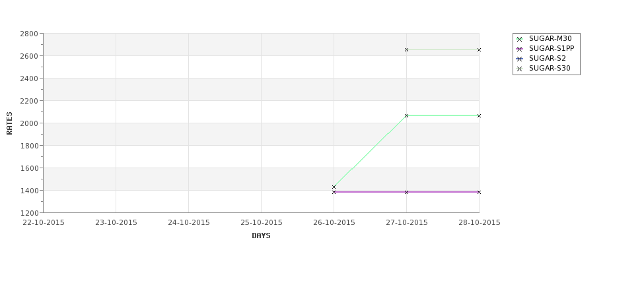
Task: Click the SUGAR-M30 legend marker icon
Action: [519, 39]
